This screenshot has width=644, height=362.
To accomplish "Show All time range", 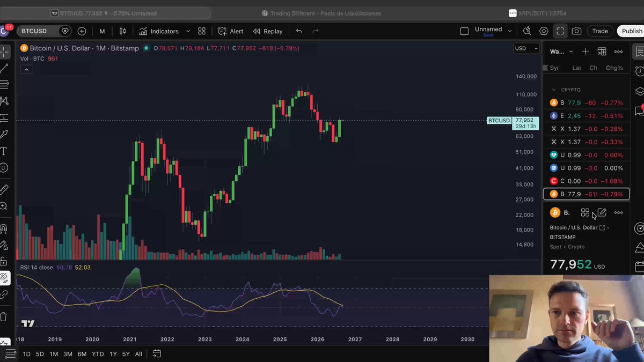I will [x=138, y=354].
